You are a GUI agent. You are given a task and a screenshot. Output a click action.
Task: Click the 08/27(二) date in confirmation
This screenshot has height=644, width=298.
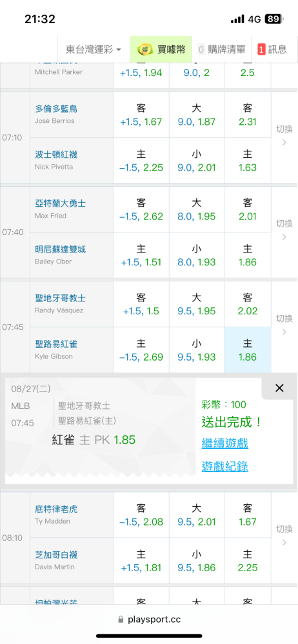pos(31,388)
